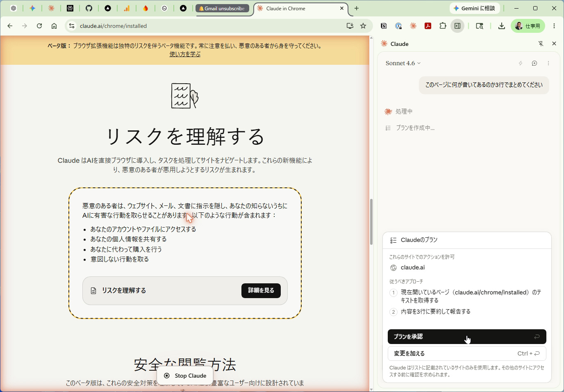
Task: Open the Chrome extensions puzzle icon
Action: (443, 26)
